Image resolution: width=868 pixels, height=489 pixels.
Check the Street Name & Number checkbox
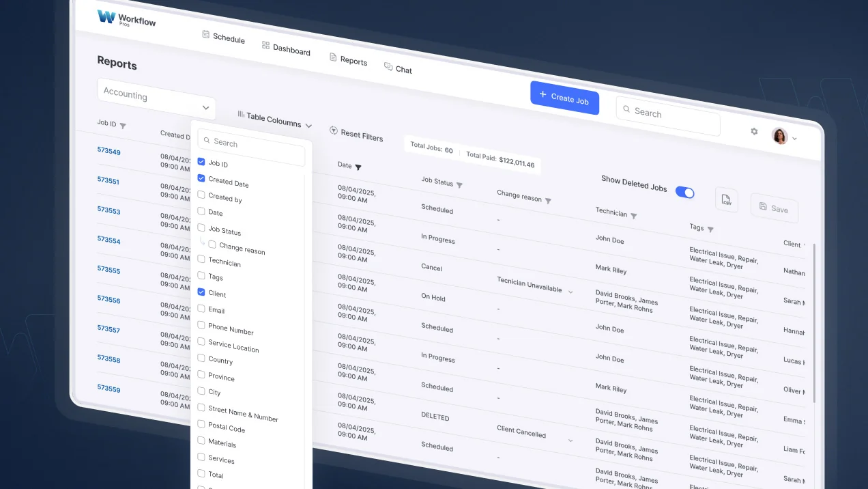coord(201,407)
